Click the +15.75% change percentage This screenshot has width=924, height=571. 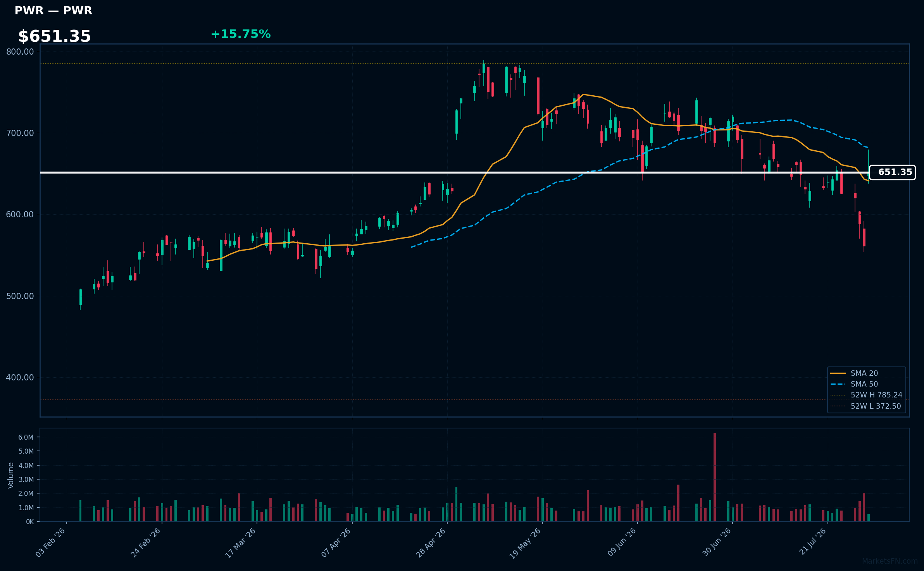[x=240, y=34]
